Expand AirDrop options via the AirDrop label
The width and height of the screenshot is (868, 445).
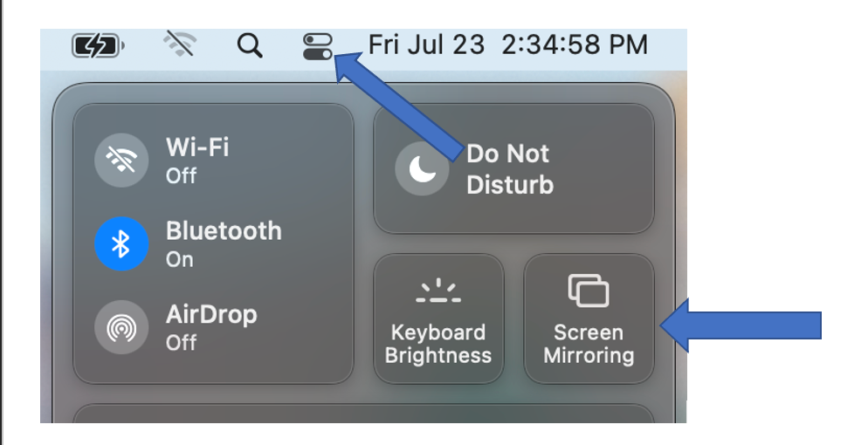[211, 315]
